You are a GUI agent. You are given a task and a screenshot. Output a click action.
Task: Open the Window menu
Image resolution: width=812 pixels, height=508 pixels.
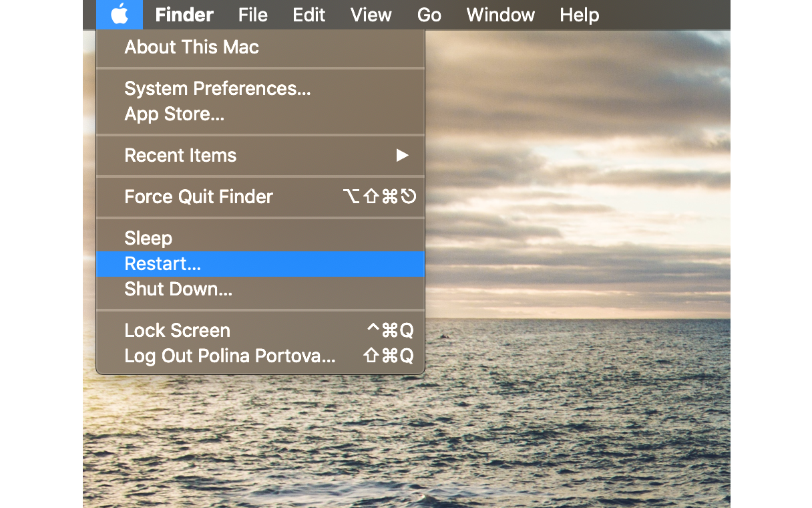tap(501, 15)
